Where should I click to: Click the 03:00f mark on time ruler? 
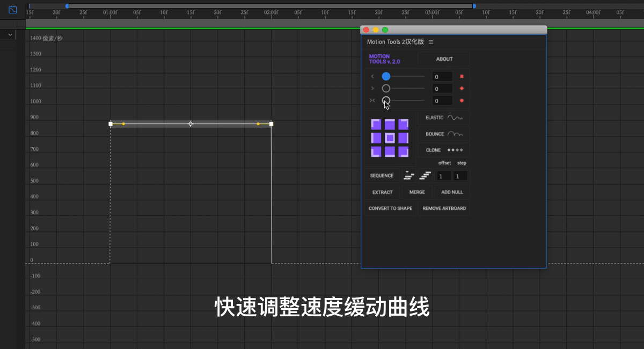tap(432, 12)
